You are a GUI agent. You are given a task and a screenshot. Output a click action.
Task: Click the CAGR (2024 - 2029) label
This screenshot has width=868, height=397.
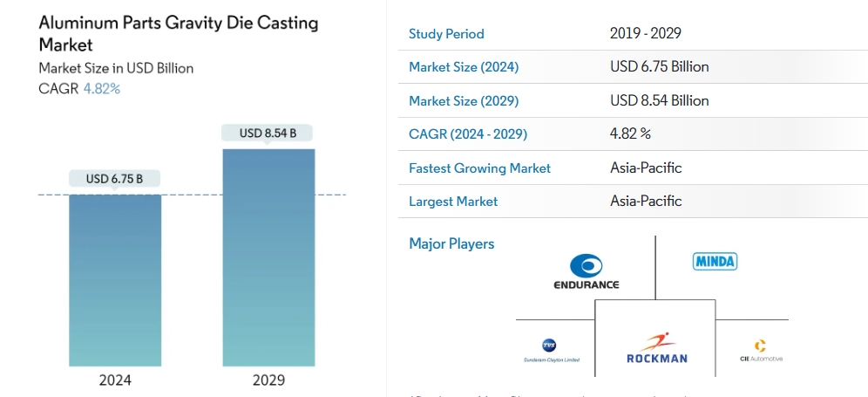(x=468, y=134)
